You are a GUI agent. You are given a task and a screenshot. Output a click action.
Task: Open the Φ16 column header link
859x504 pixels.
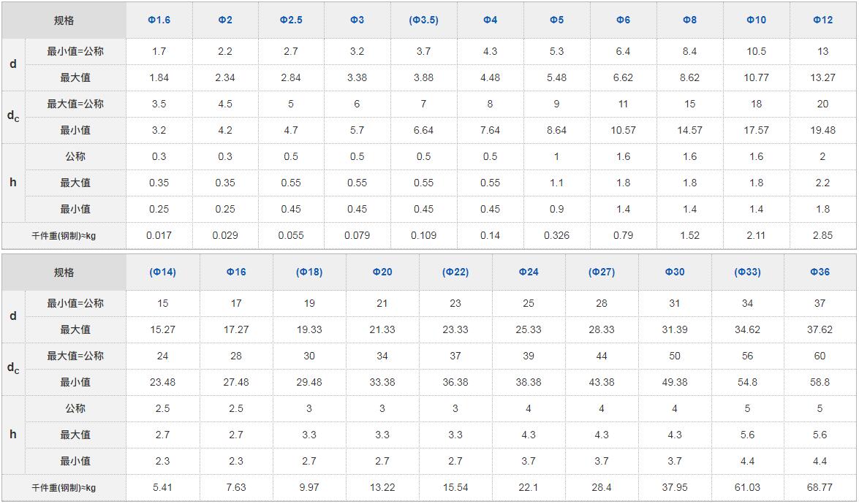[236, 272]
